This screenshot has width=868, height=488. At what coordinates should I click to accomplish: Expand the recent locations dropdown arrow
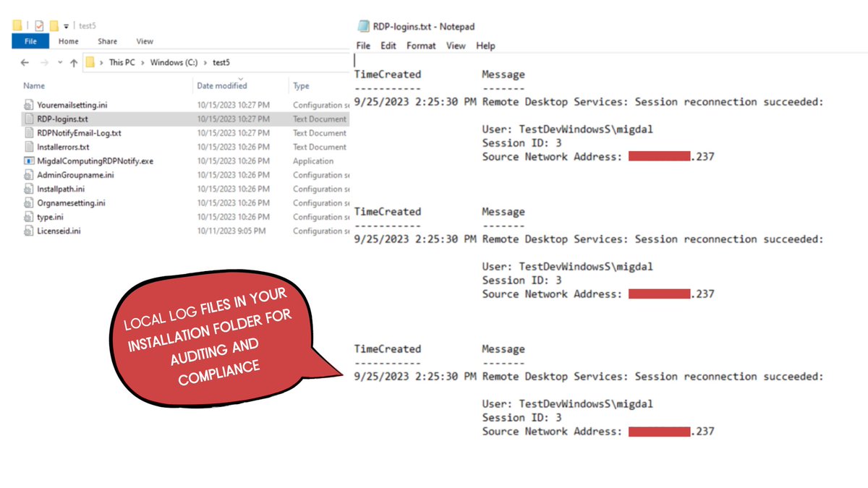59,63
